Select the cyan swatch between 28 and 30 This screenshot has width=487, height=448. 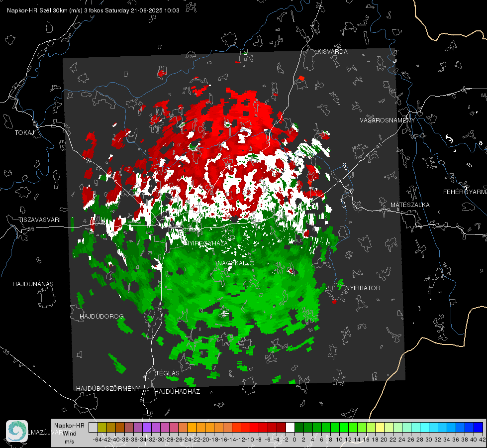click(x=424, y=428)
